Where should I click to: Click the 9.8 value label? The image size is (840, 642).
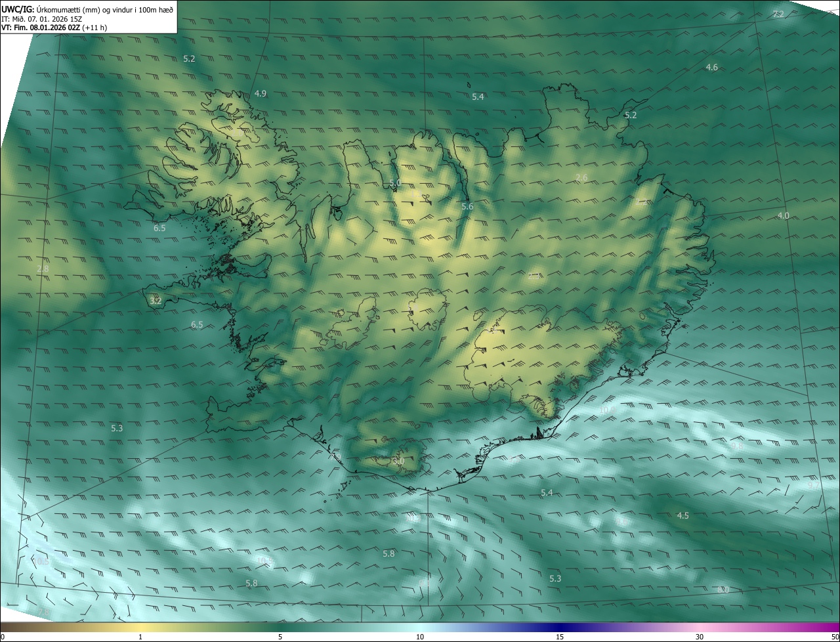coord(737,446)
